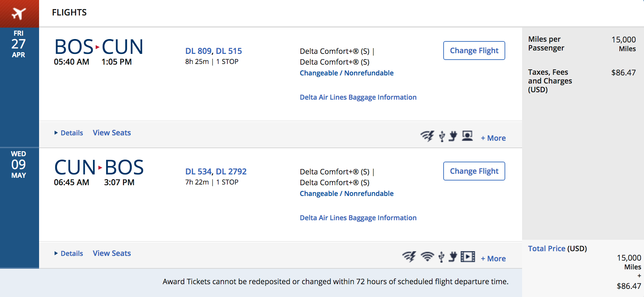Click the power outlet icon for BOS-CUN flight
644x297 pixels.
tap(453, 136)
